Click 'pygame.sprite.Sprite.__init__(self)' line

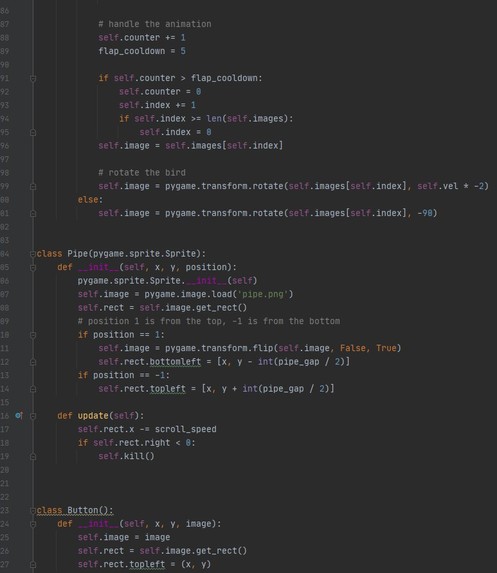tap(167, 281)
